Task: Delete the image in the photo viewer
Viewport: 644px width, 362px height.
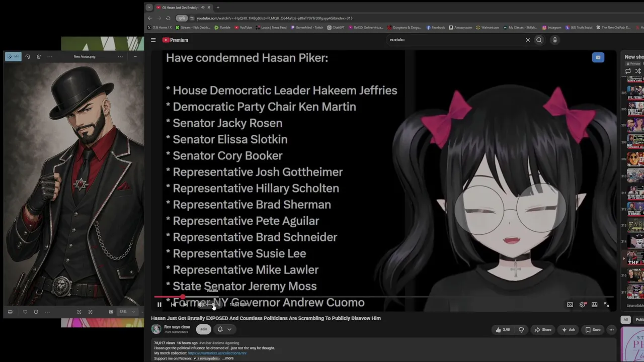Action: click(39, 57)
